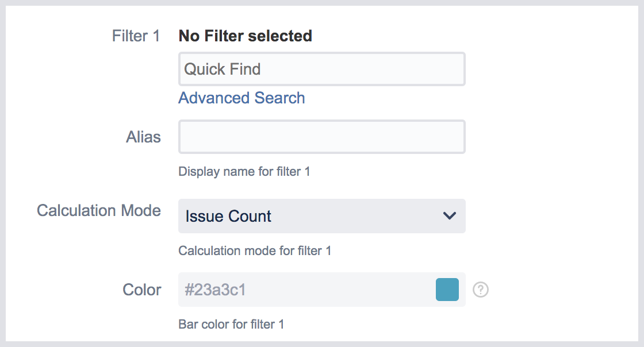Click the Display name for filter 1 hint
The height and width of the screenshot is (347, 644).
244,171
